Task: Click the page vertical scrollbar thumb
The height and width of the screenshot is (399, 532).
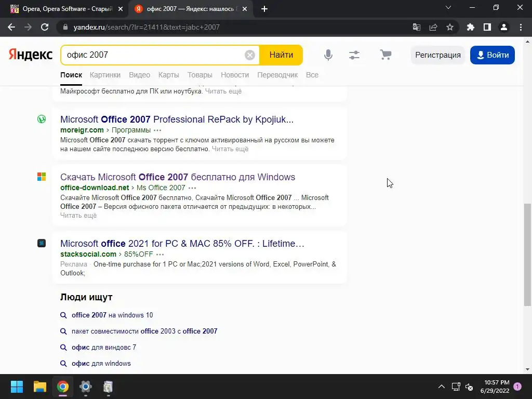Action: (527, 255)
